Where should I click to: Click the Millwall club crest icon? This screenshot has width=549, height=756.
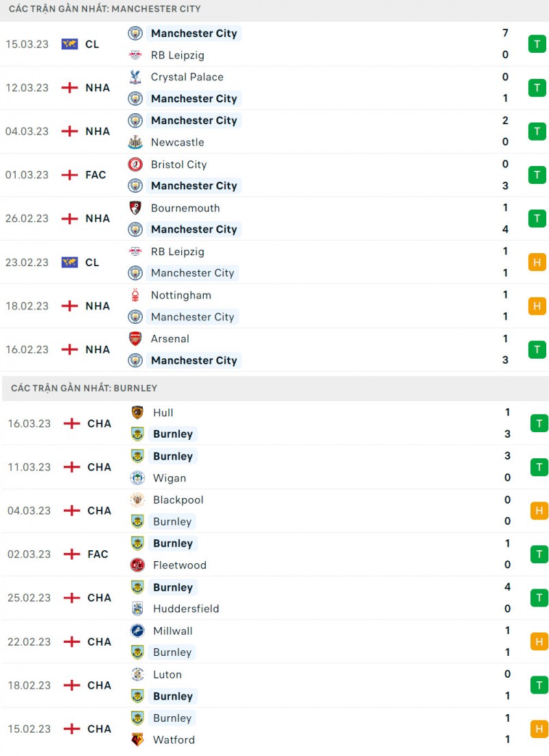[137, 630]
